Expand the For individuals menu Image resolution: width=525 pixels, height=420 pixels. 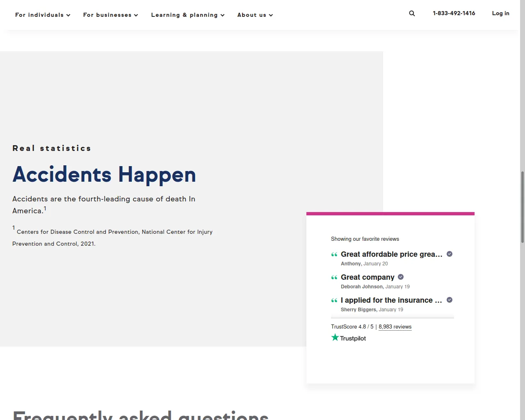pos(43,15)
